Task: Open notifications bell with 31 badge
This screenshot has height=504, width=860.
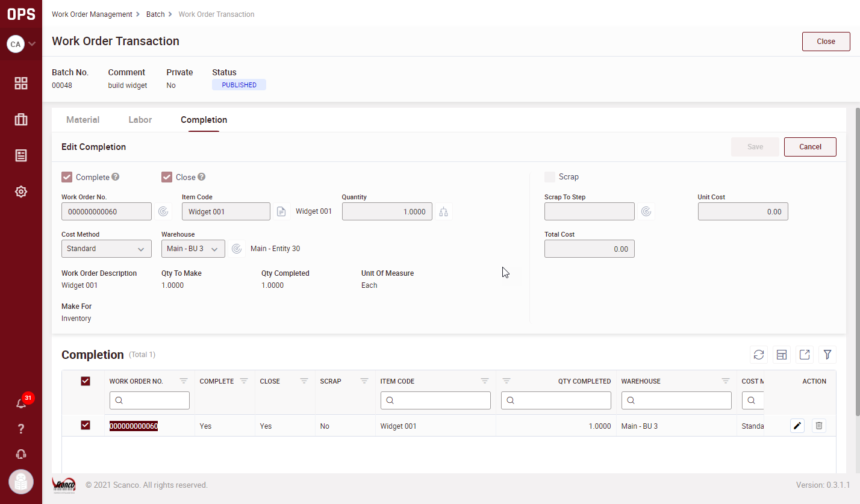Action: pos(21,403)
